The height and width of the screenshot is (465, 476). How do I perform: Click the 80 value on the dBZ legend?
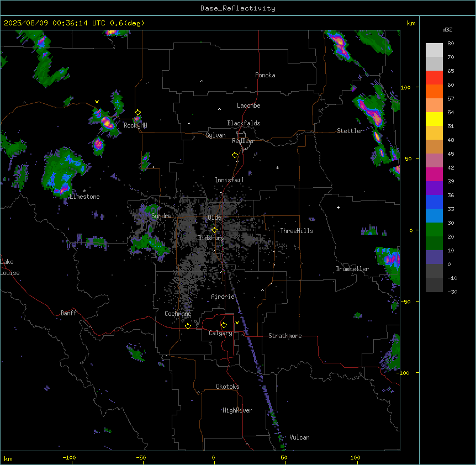451,44
